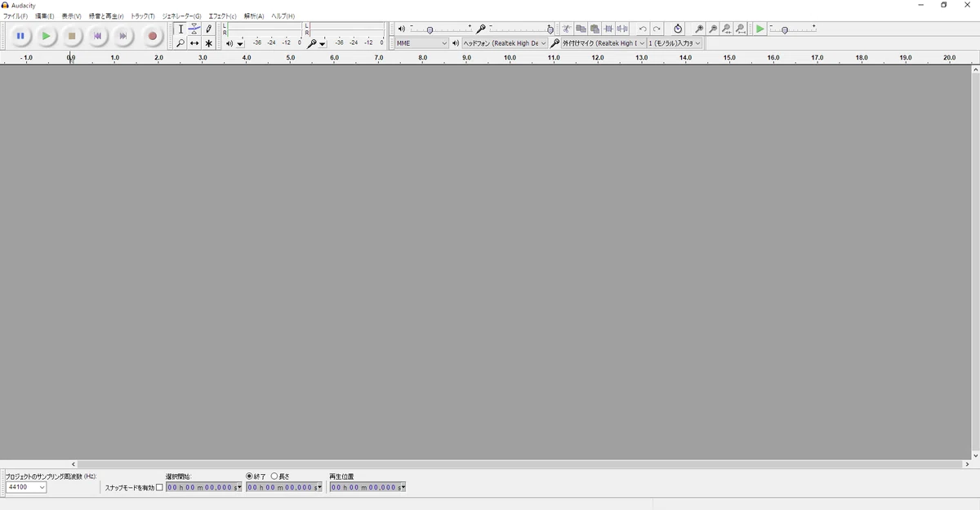Viewport: 980px width, 510px height.
Task: Open the 録音と再生 menu
Action: pos(106,16)
